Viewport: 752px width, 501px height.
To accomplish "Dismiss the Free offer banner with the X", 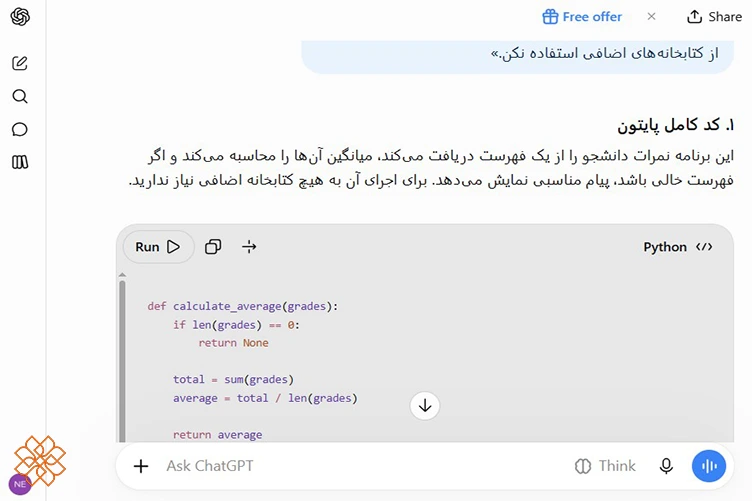I will click(x=651, y=16).
